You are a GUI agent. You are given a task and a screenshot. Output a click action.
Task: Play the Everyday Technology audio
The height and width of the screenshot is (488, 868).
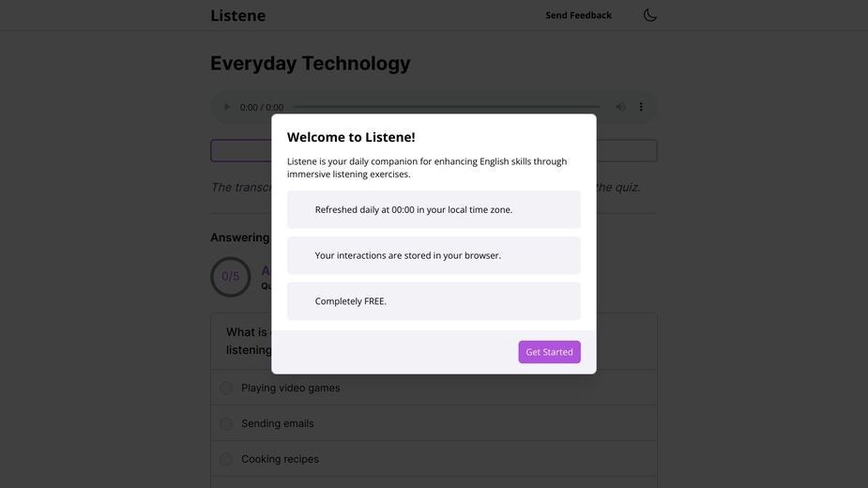point(226,107)
